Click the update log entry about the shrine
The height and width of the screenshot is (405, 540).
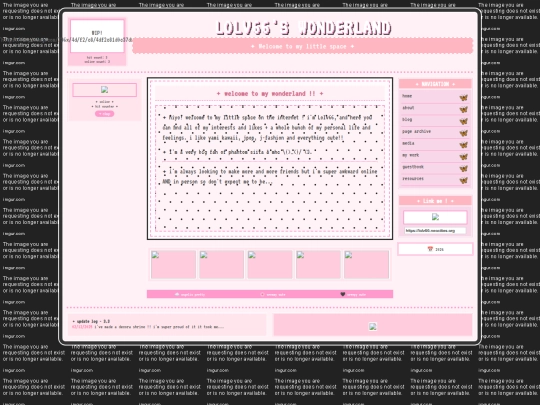(x=148, y=327)
